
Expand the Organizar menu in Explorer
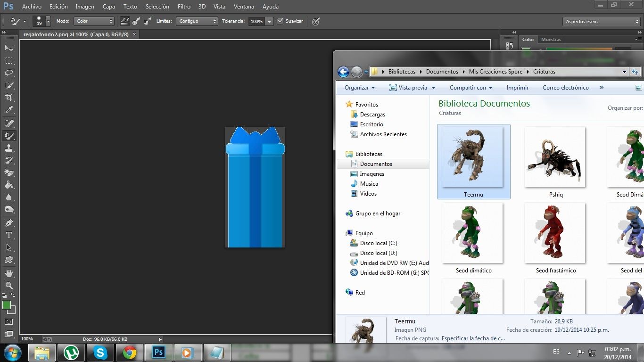[360, 88]
